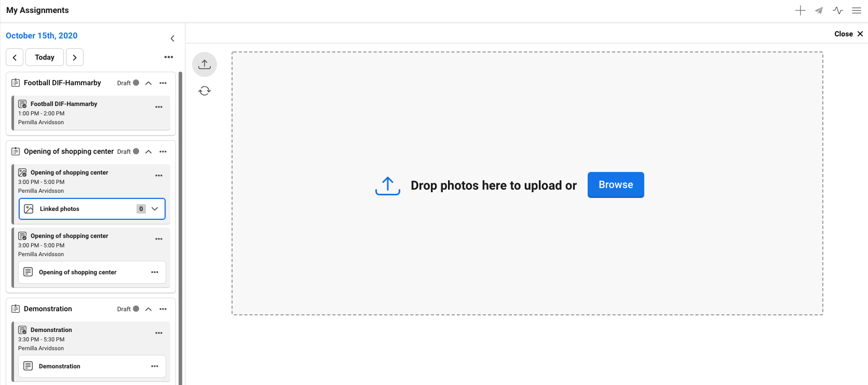The image size is (868, 385).
Task: Click the sidebar vertical scrollbar
Action: (x=181, y=229)
